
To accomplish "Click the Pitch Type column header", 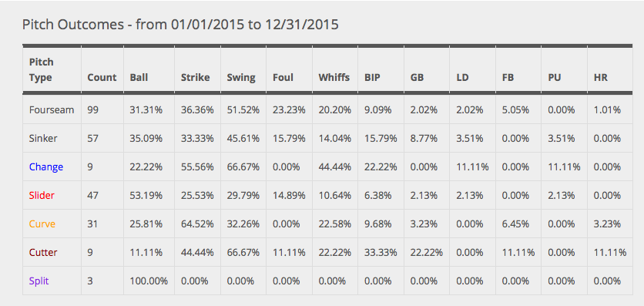I will pos(42,70).
